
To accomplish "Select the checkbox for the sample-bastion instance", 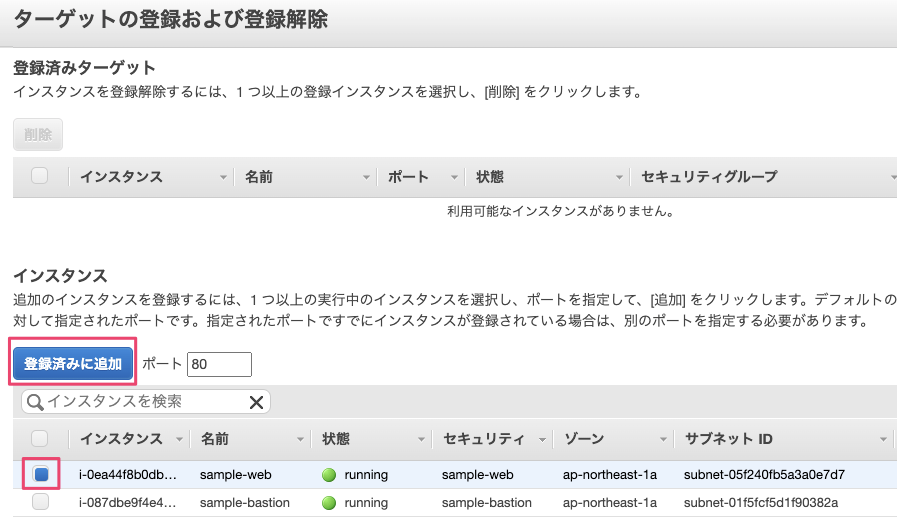I will 41,502.
